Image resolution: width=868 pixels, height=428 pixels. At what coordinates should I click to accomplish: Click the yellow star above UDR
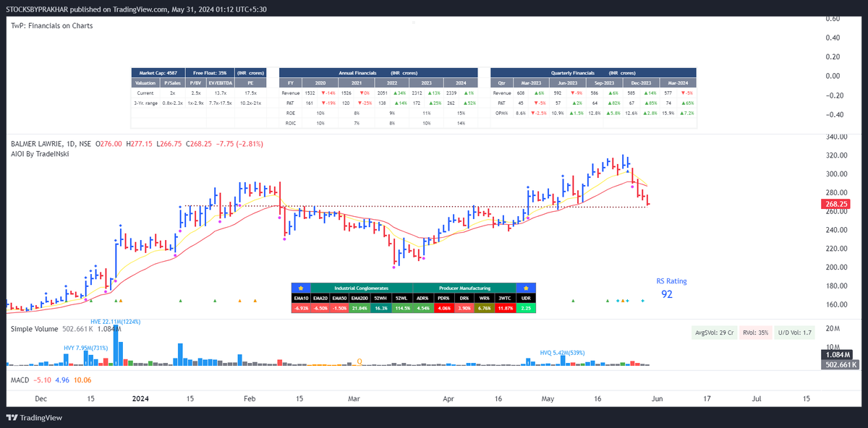[526, 287]
